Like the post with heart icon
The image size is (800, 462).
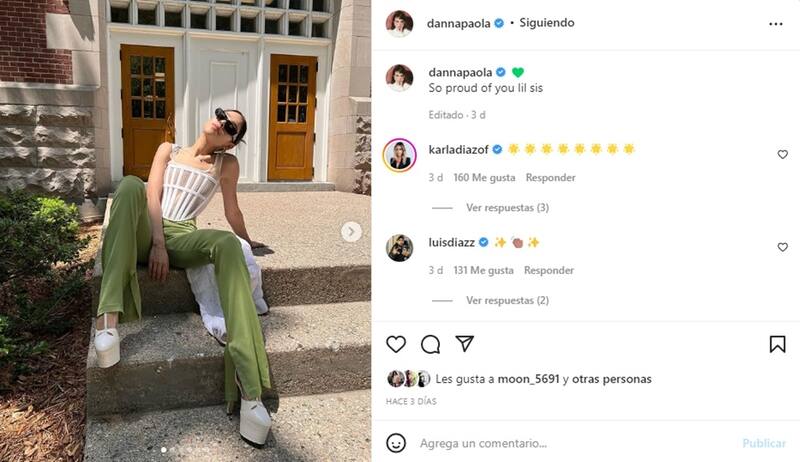click(x=396, y=344)
